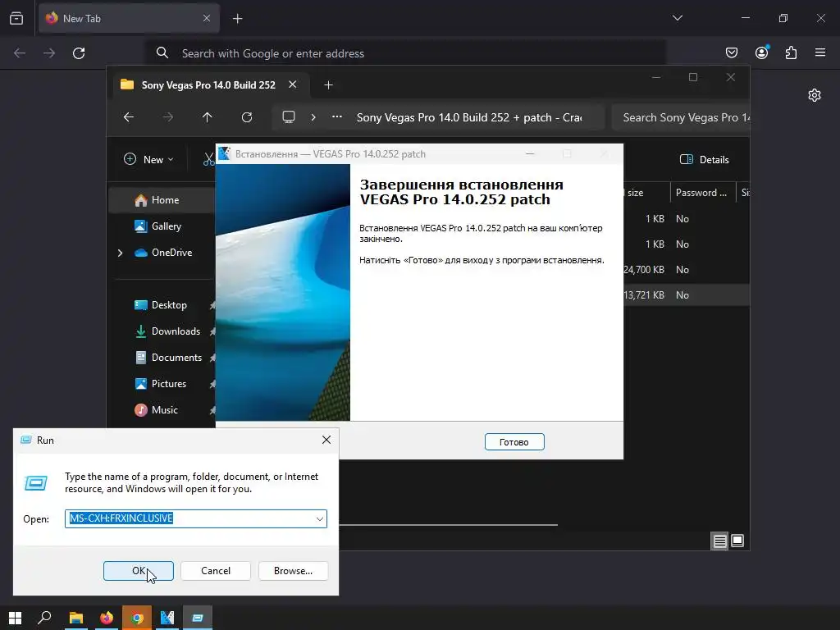
Task: Open Firefox recent browsing view icon
Action: [x=16, y=18]
